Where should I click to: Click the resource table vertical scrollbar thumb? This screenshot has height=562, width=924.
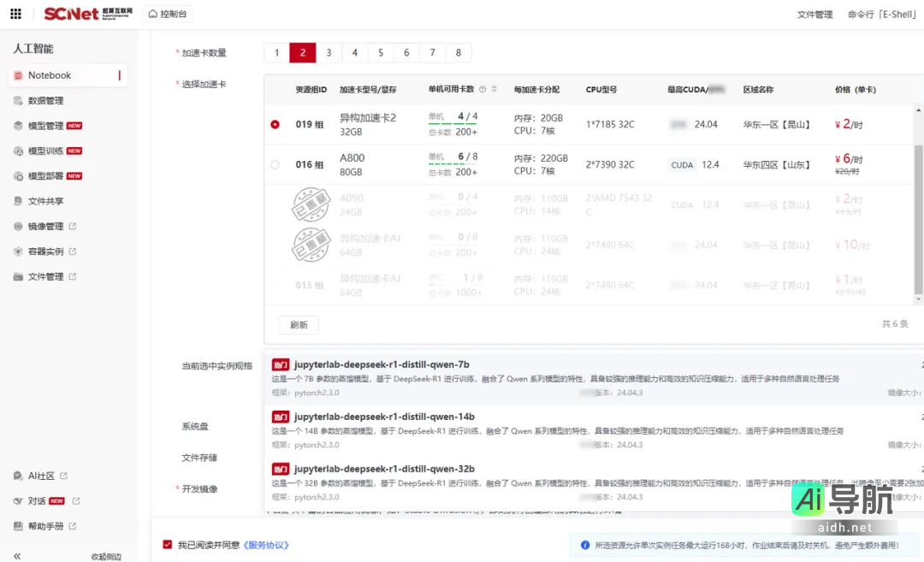tap(918, 219)
